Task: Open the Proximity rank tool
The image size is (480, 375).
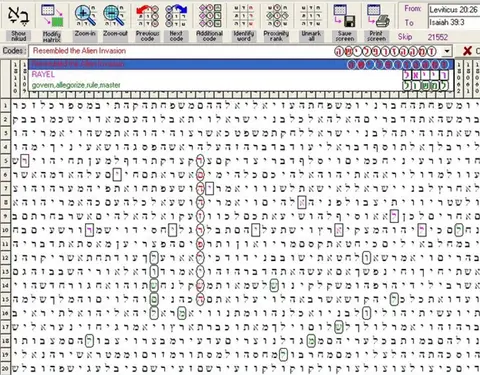Action: tap(276, 16)
